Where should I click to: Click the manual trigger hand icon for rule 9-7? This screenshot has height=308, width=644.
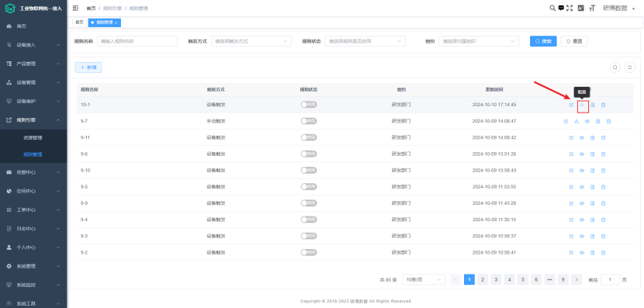(x=576, y=121)
